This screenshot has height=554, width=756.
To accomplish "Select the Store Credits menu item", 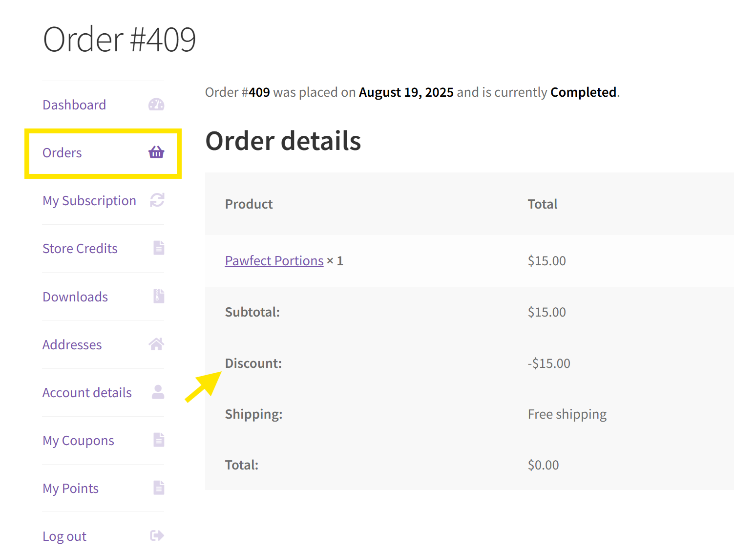I will (x=80, y=249).
